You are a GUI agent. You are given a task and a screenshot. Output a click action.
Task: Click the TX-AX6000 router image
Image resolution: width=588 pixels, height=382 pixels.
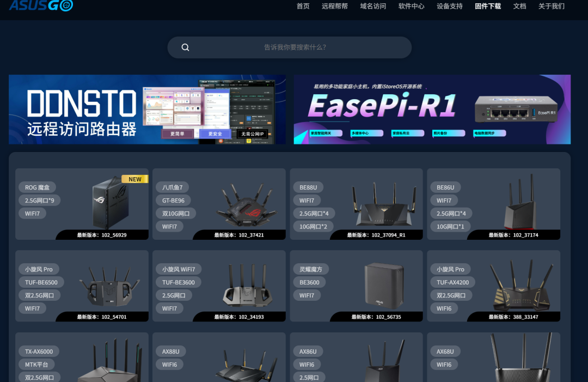[x=110, y=360]
